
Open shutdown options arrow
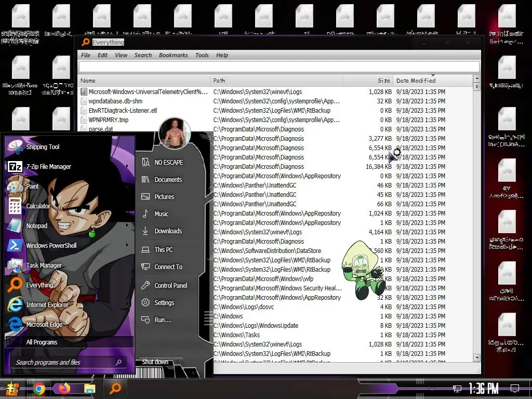pos(178,362)
